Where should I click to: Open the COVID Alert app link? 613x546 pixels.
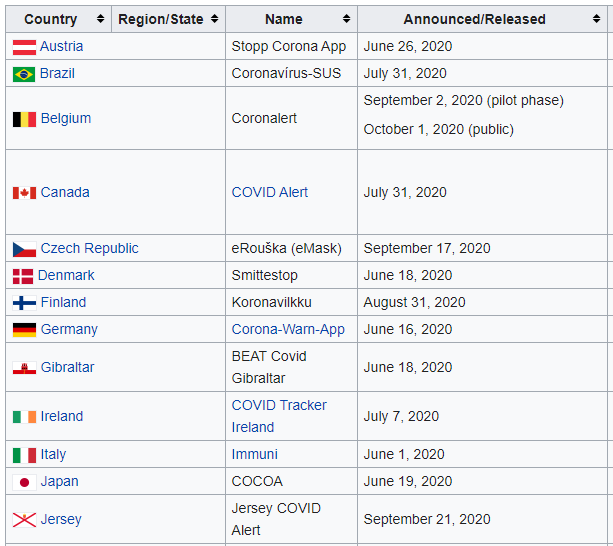[x=270, y=192]
